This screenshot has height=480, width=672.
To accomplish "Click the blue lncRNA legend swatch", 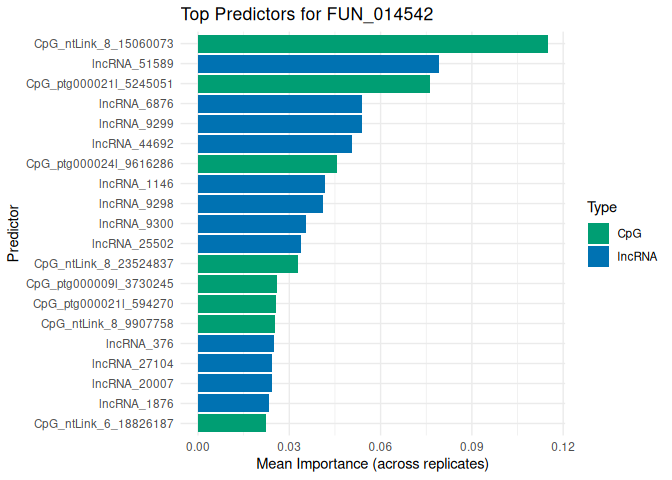I will [598, 256].
